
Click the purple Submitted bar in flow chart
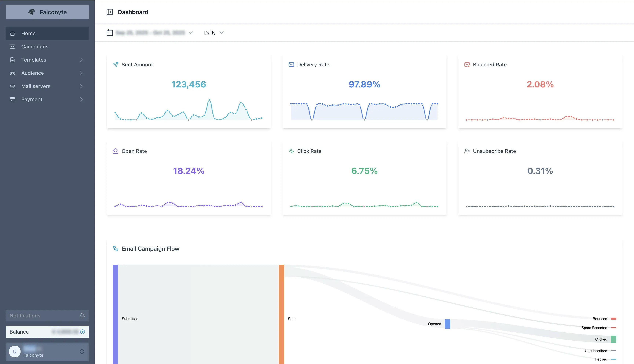pos(115,314)
